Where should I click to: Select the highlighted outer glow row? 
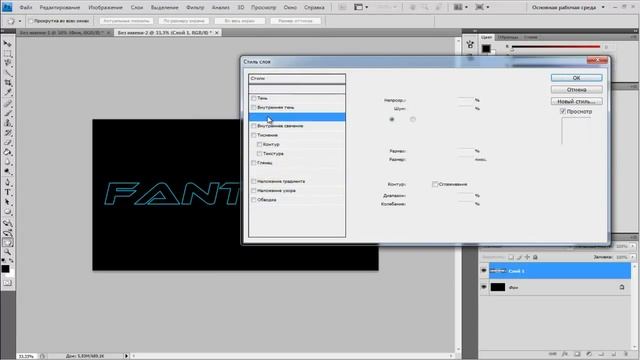pos(297,117)
